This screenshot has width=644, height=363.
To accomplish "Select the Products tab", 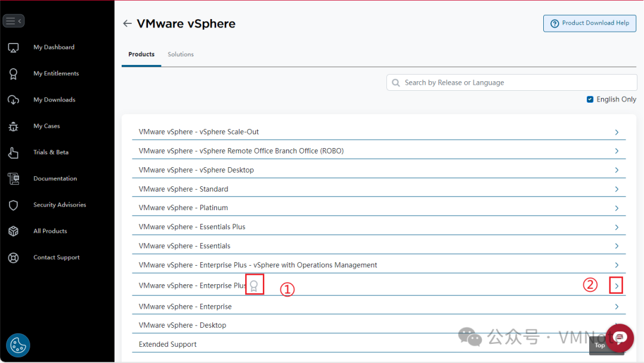I will click(141, 54).
